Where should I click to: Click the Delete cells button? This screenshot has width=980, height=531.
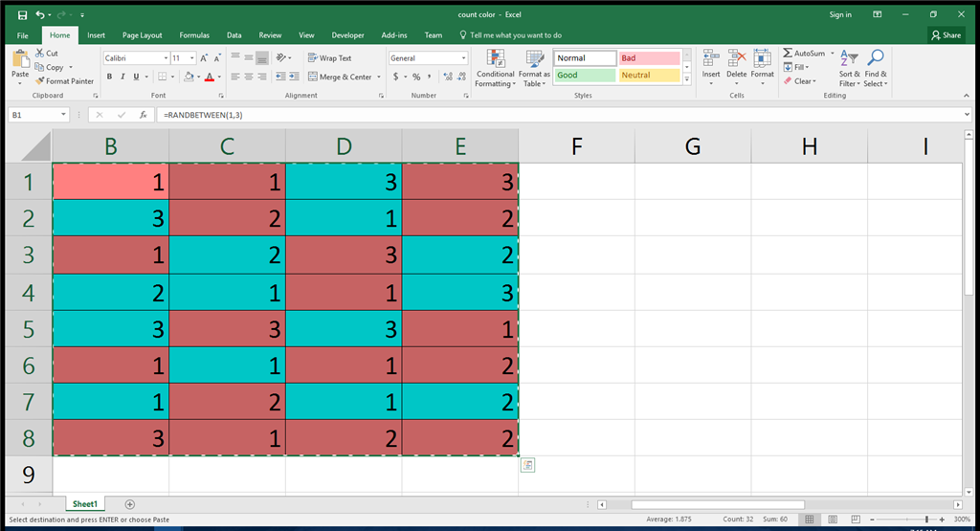click(736, 69)
